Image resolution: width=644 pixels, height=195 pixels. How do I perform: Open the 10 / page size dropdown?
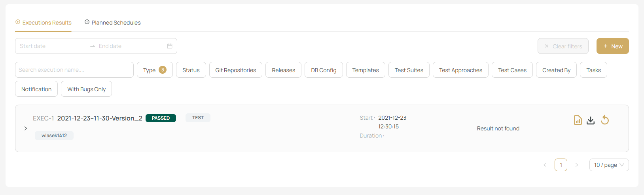click(x=609, y=165)
